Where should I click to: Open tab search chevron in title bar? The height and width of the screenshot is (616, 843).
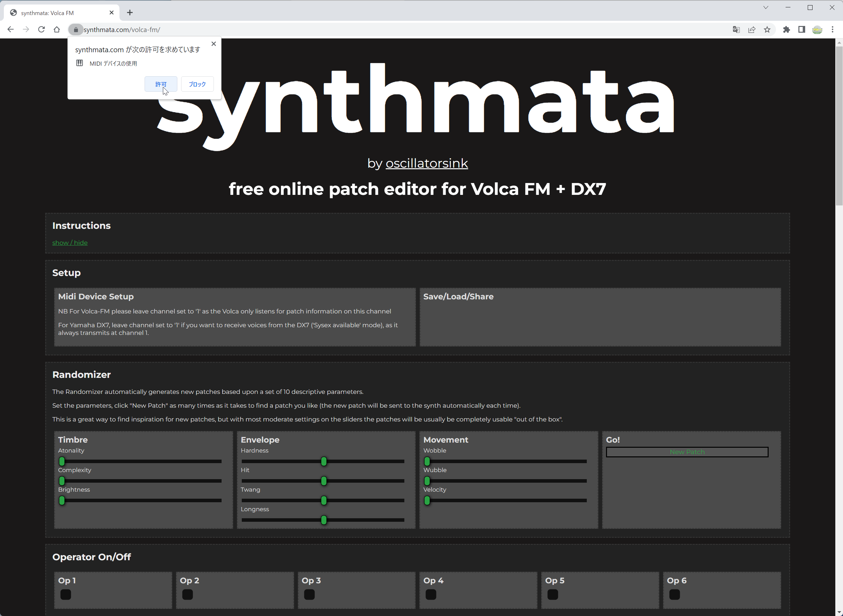click(x=766, y=7)
